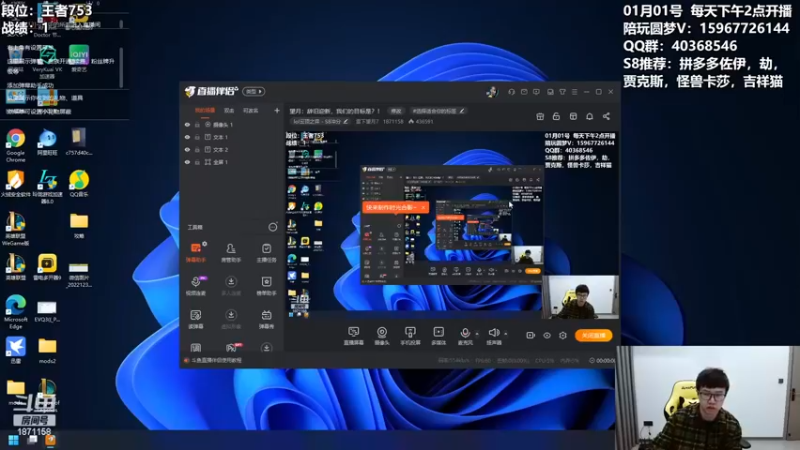Select 摄像头 1 source row
Screen dimensions: 800x450
point(232,124)
